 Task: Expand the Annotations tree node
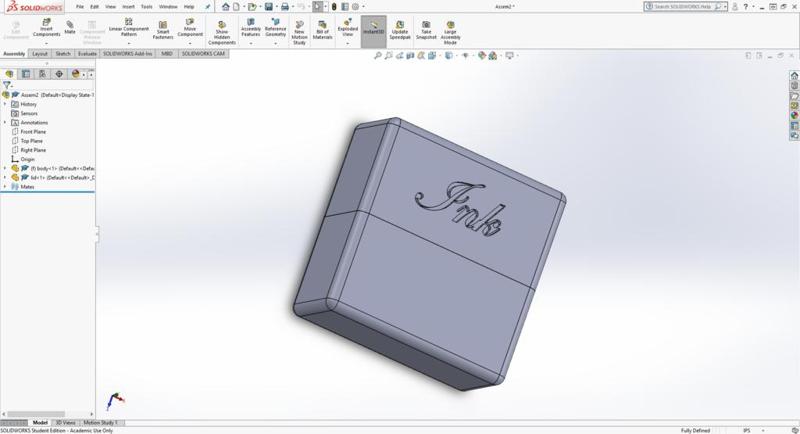click(5, 122)
